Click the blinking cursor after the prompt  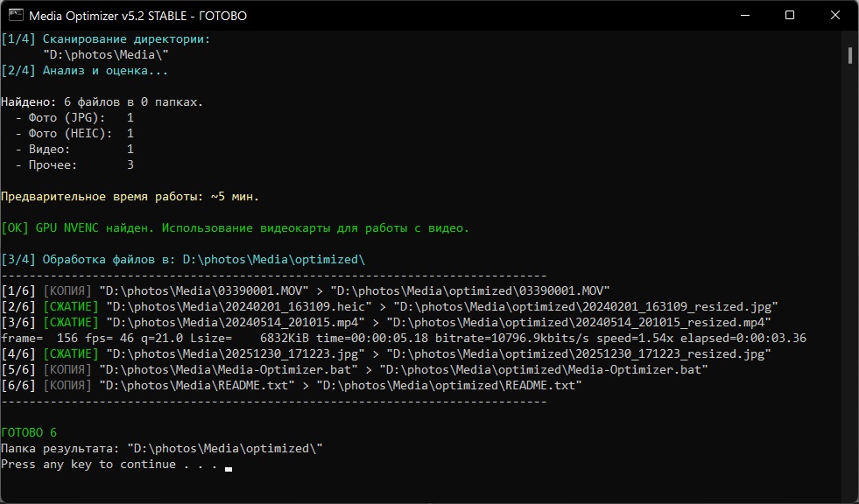pyautogui.click(x=229, y=469)
